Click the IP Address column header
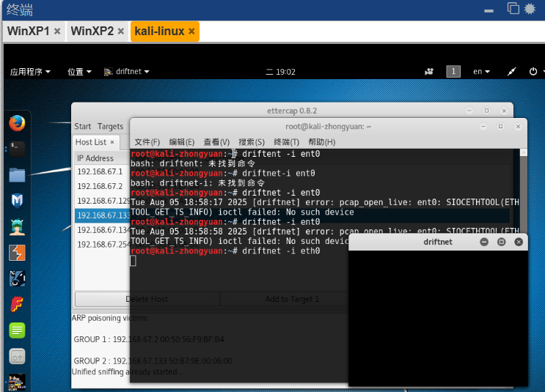 [x=102, y=158]
